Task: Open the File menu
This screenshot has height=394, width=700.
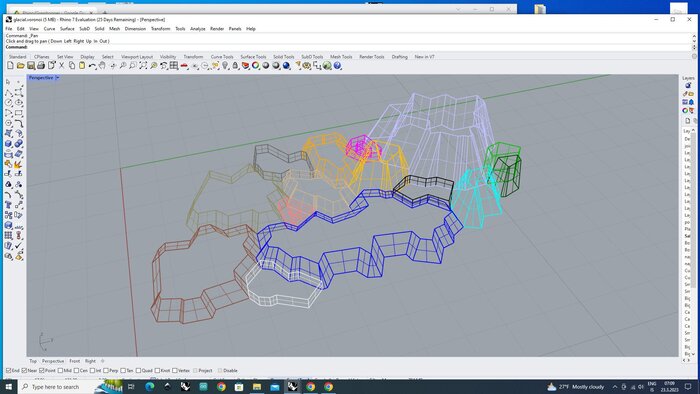Action: (9, 29)
